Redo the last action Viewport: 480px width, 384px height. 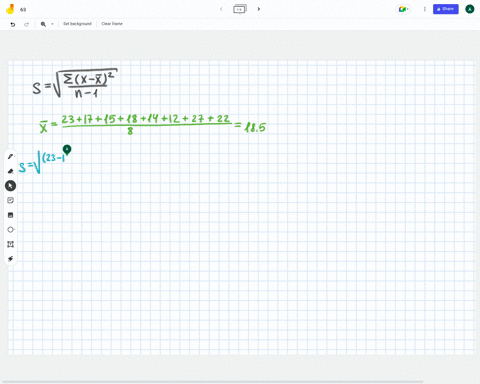pyautogui.click(x=27, y=24)
